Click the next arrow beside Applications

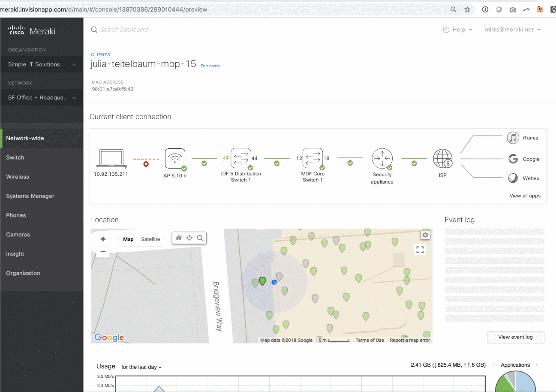[537, 365]
